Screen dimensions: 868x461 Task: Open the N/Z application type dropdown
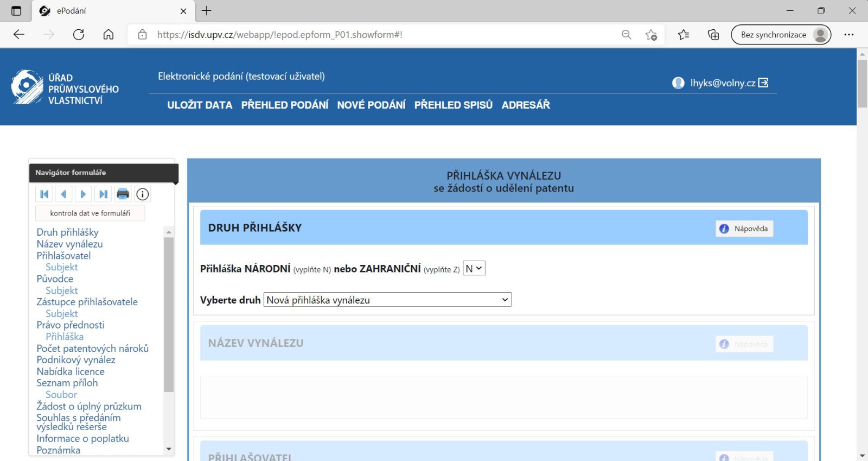[474, 268]
